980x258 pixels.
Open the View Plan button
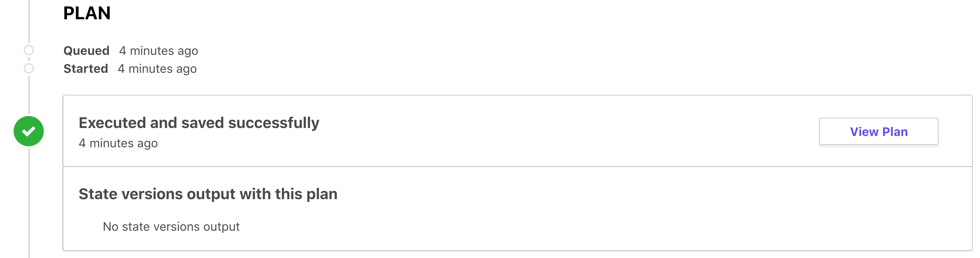pos(878,131)
